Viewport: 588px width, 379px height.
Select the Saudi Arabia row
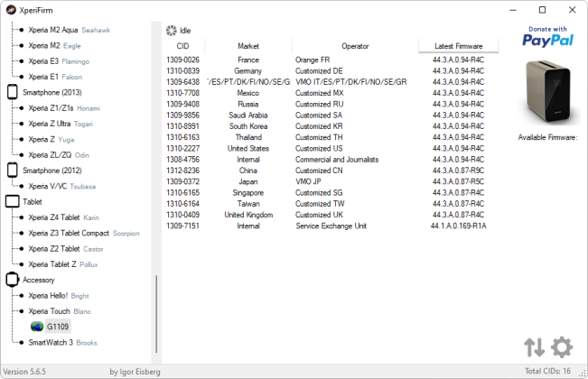pos(331,116)
